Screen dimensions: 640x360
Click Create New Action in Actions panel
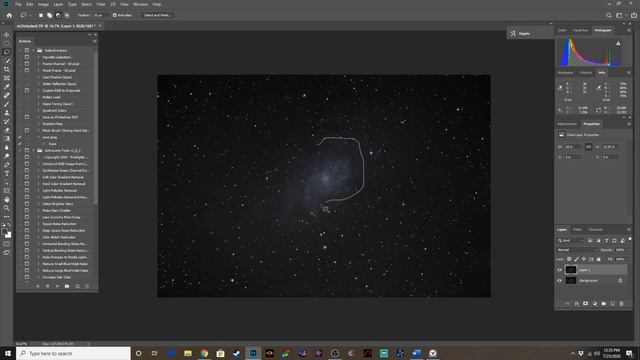pyautogui.click(x=78, y=286)
